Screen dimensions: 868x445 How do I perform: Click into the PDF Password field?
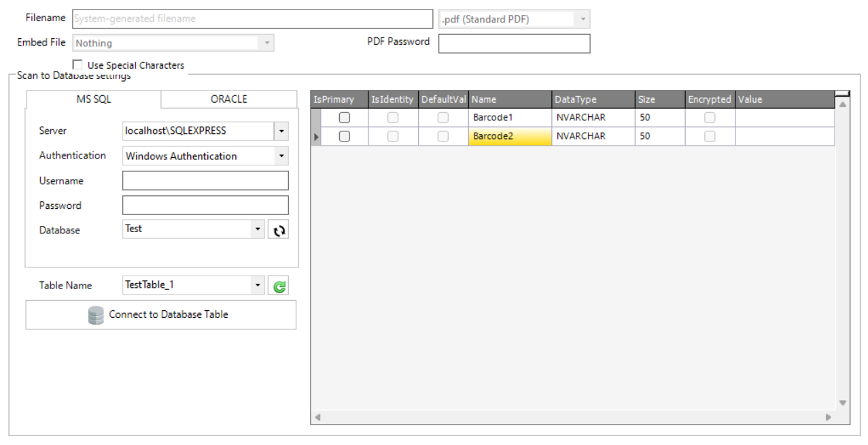[514, 44]
